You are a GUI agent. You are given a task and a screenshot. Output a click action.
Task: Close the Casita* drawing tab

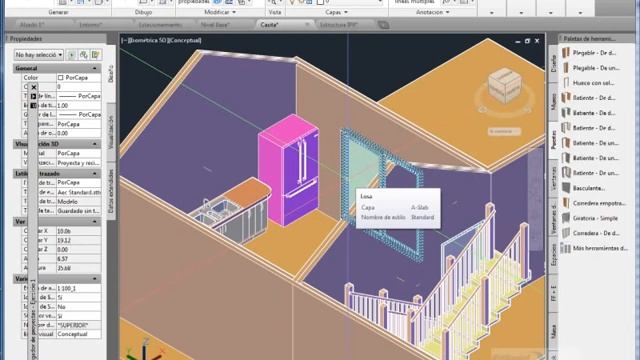(307, 25)
